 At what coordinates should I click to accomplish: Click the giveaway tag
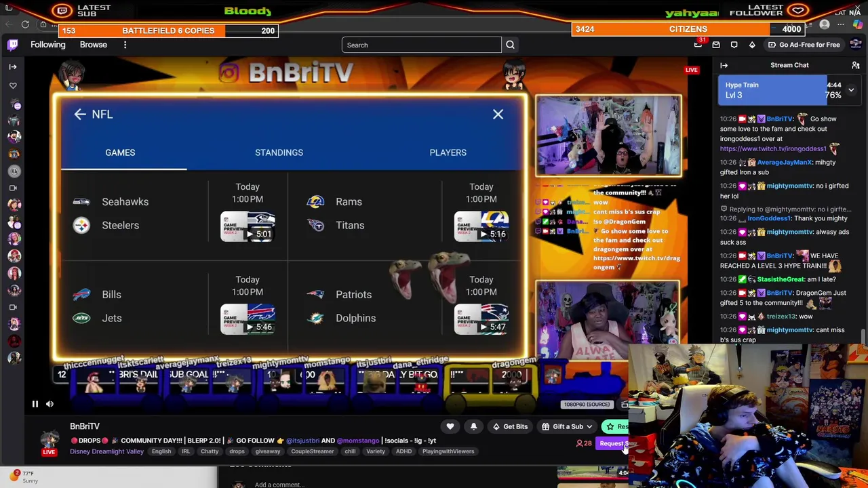point(267,451)
